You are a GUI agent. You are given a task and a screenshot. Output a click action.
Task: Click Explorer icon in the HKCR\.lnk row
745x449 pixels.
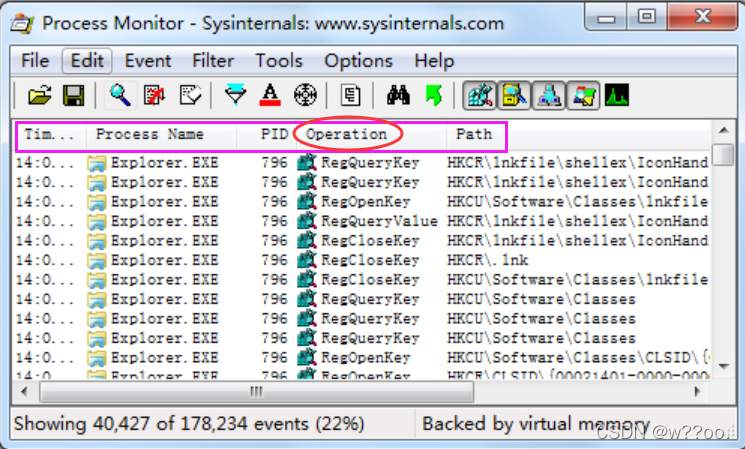96,260
